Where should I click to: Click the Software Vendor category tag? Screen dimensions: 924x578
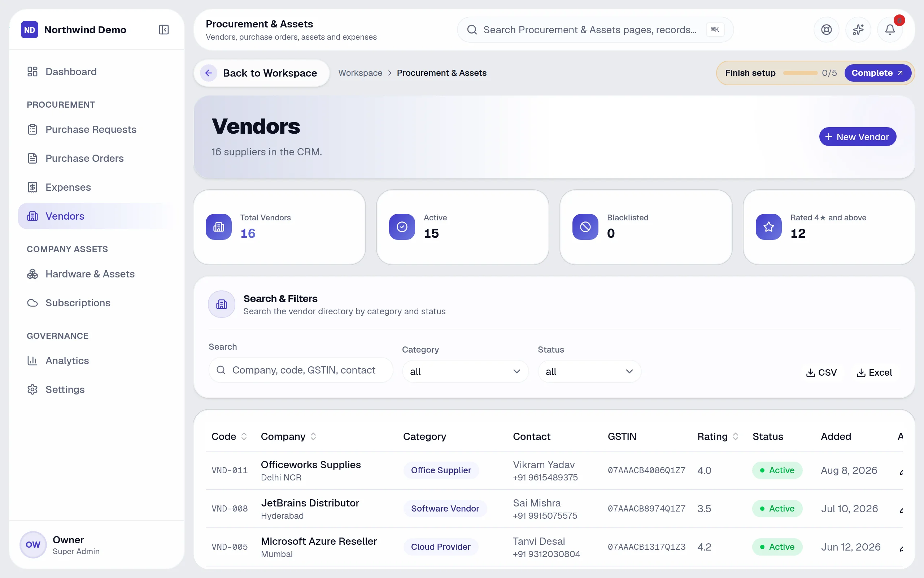click(x=445, y=508)
